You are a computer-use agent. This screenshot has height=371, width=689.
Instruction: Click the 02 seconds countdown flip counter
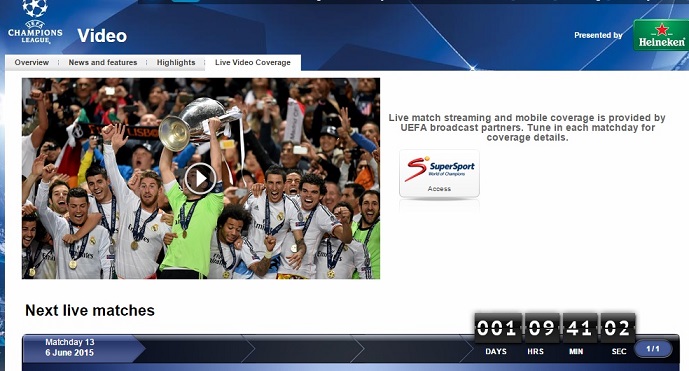pos(617,328)
